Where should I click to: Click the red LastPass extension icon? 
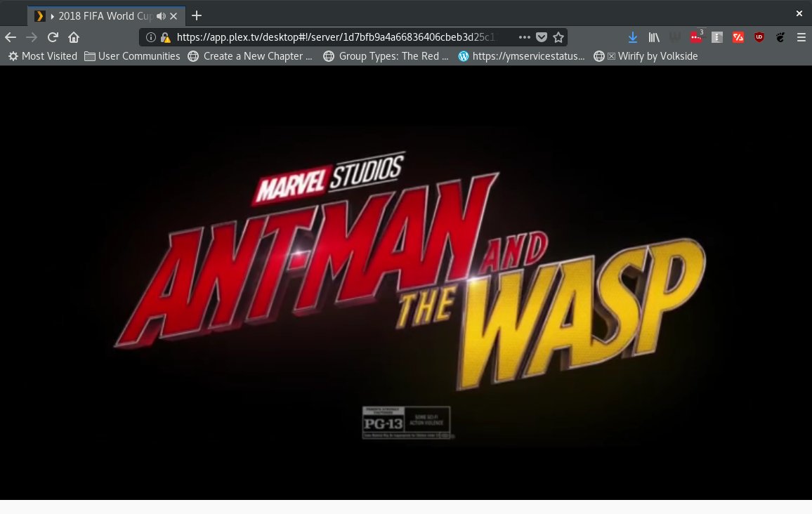coord(696,37)
